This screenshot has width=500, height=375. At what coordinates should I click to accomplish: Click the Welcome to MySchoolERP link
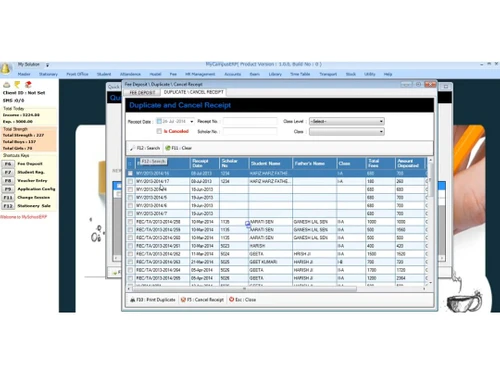23,217
